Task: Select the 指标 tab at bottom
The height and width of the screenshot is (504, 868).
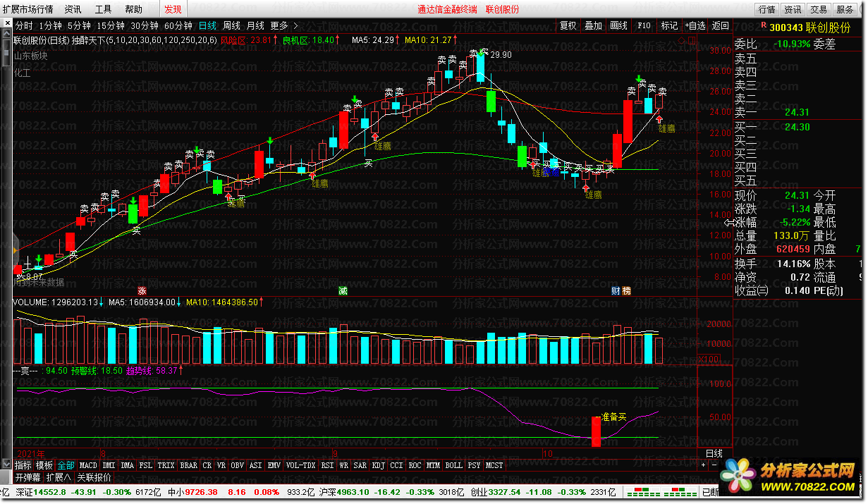Action: 23,465
